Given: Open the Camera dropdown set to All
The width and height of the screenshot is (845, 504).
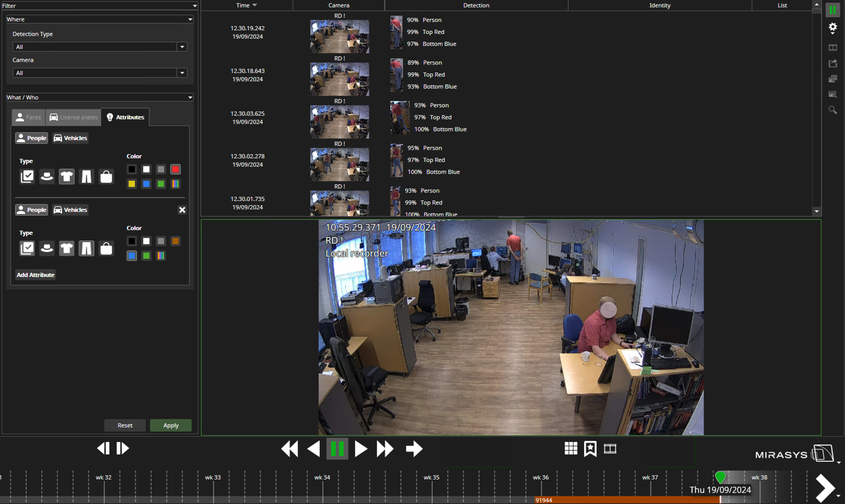Looking at the screenshot, I should point(99,73).
